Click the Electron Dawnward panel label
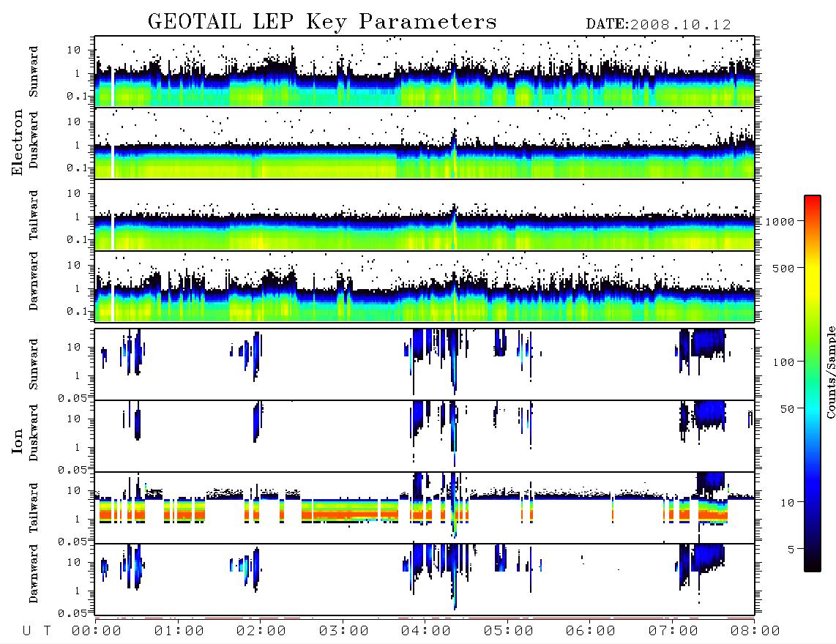This screenshot has height=644, width=836. 34,281
